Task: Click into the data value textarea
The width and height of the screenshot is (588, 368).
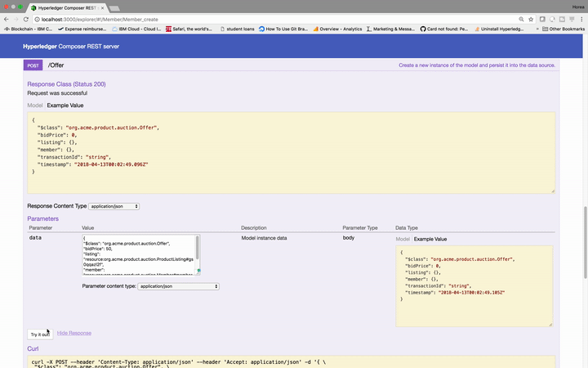Action: point(139,255)
